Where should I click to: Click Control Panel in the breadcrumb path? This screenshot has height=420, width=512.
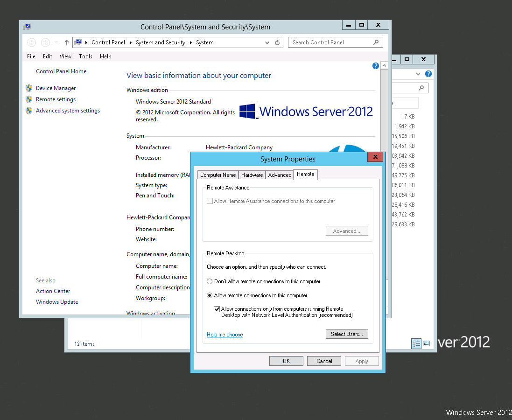pos(108,42)
